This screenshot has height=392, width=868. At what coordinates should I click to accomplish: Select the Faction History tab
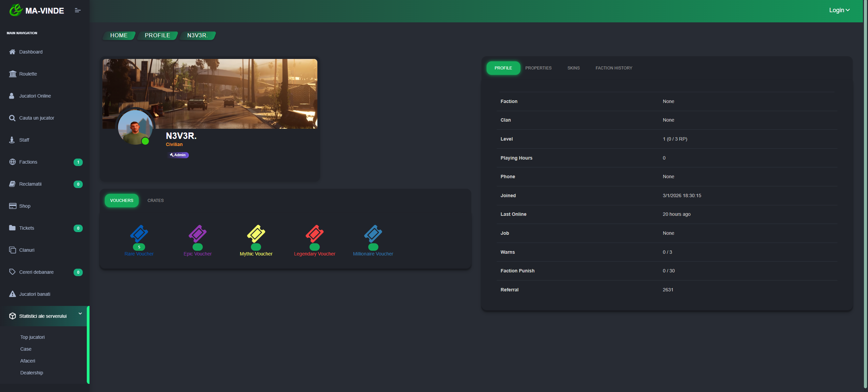(614, 68)
